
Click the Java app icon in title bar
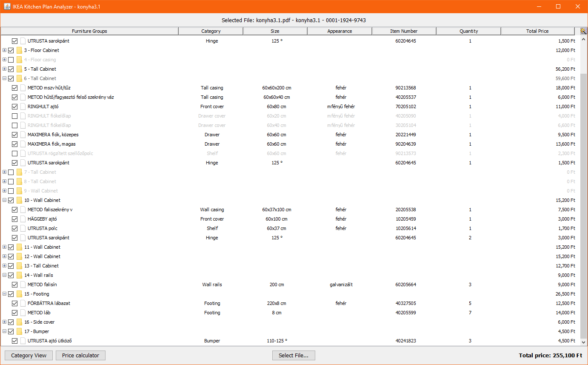[x=7, y=6]
